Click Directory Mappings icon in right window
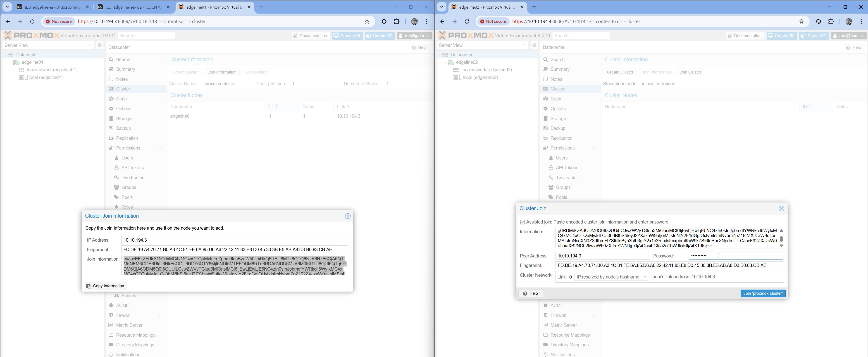868x357 pixels. coord(546,345)
